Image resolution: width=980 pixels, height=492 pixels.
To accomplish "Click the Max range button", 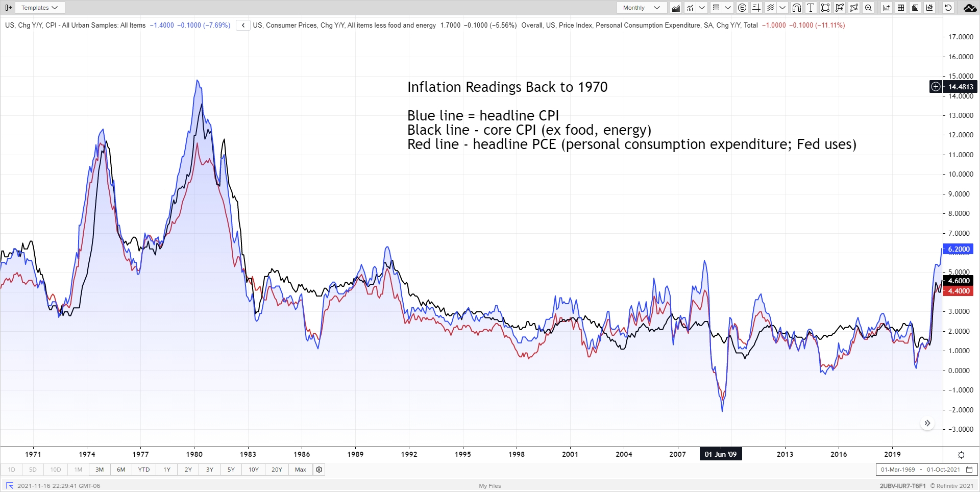I will click(301, 470).
